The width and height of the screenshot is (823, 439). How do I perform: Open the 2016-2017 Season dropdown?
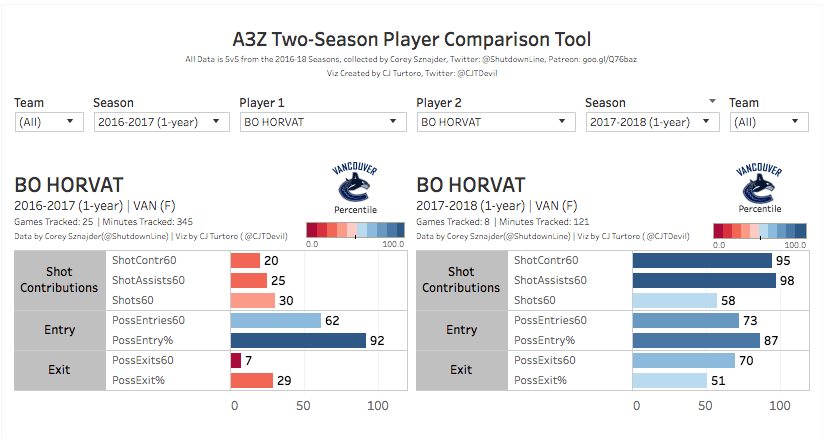(160, 122)
